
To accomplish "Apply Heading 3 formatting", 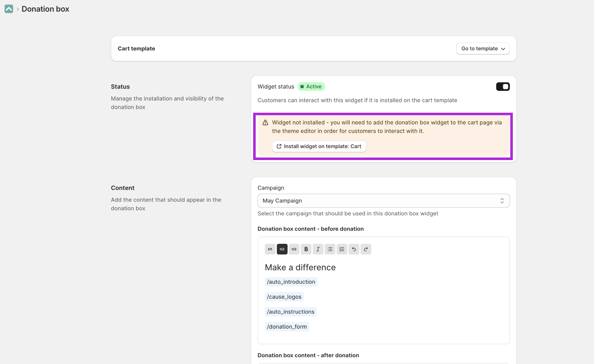I will click(x=294, y=249).
